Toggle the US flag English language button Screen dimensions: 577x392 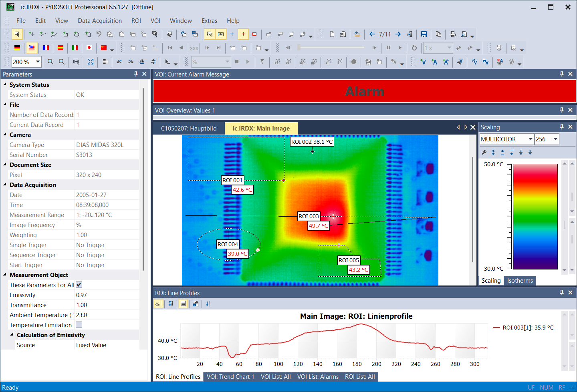point(32,48)
